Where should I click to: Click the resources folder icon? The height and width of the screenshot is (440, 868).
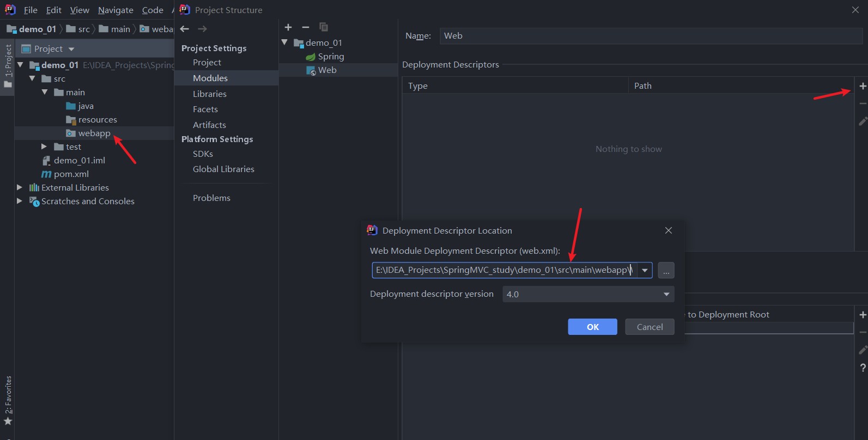click(x=71, y=120)
